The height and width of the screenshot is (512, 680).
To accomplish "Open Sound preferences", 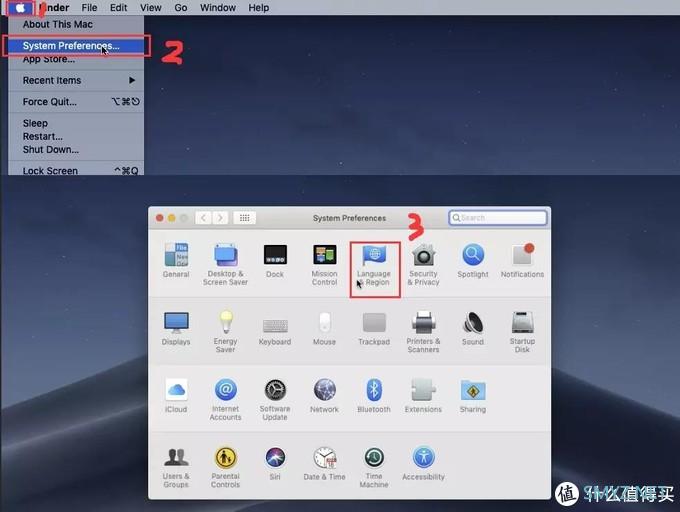I will click(x=473, y=328).
